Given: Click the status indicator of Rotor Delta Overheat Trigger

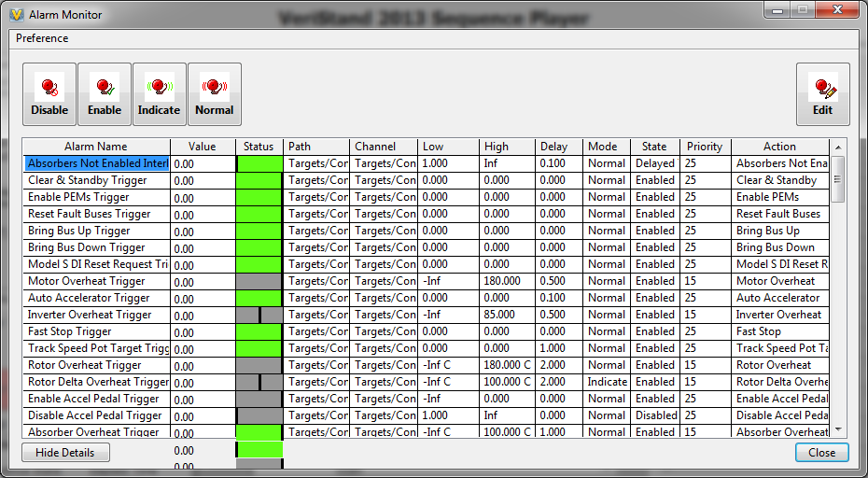Looking at the screenshot, I should (x=259, y=382).
